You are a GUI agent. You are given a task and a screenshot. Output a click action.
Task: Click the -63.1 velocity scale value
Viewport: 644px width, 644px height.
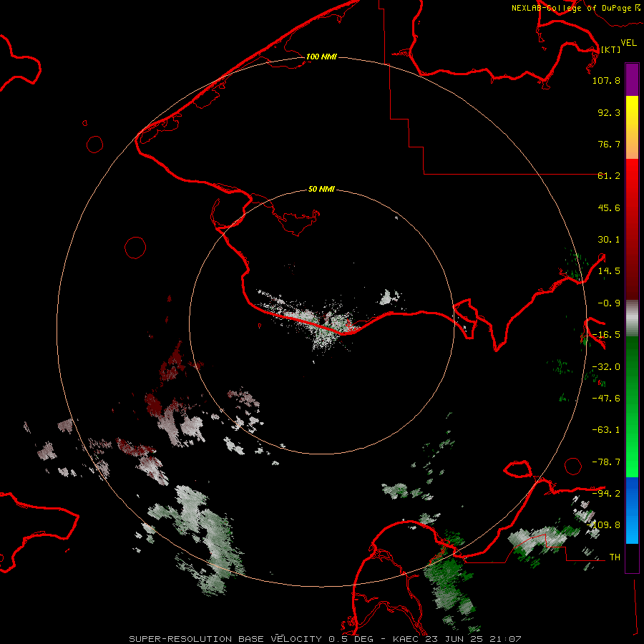(x=606, y=430)
